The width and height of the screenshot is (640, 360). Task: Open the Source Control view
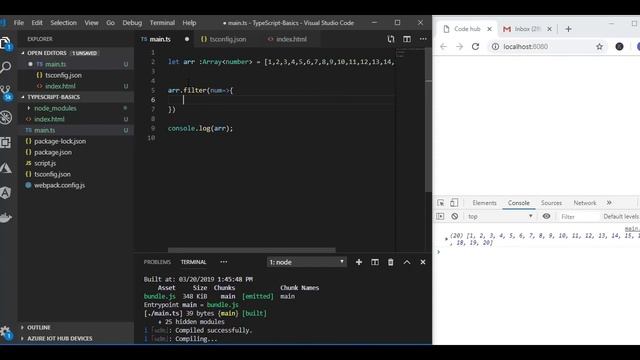coord(6,92)
